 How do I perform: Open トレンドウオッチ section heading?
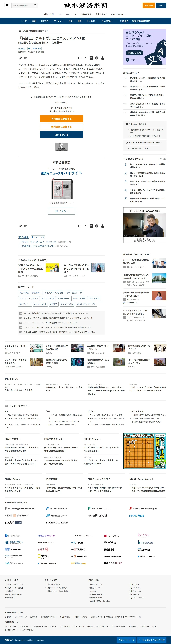point(19,406)
